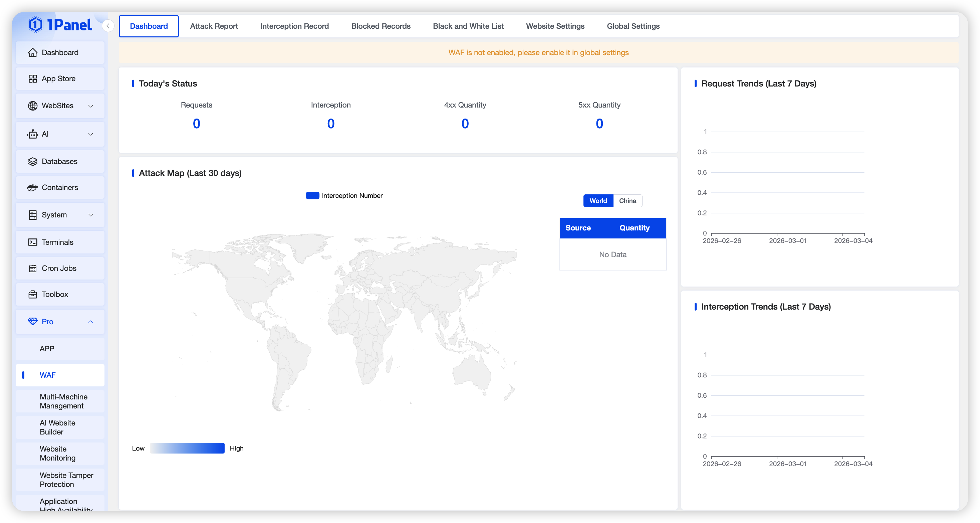980x523 pixels.
Task: Open App Store via grid icon
Action: click(33, 79)
